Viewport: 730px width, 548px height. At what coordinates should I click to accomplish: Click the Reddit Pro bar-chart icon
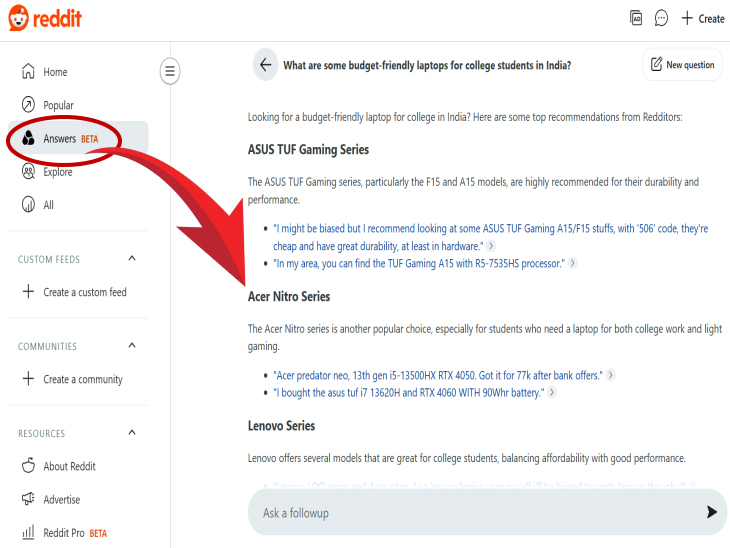click(28, 533)
